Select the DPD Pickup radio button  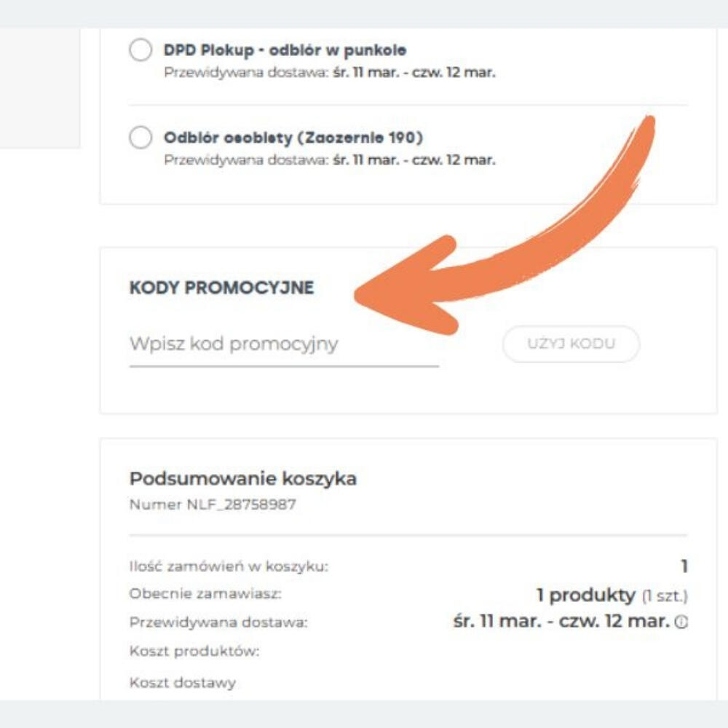click(140, 51)
